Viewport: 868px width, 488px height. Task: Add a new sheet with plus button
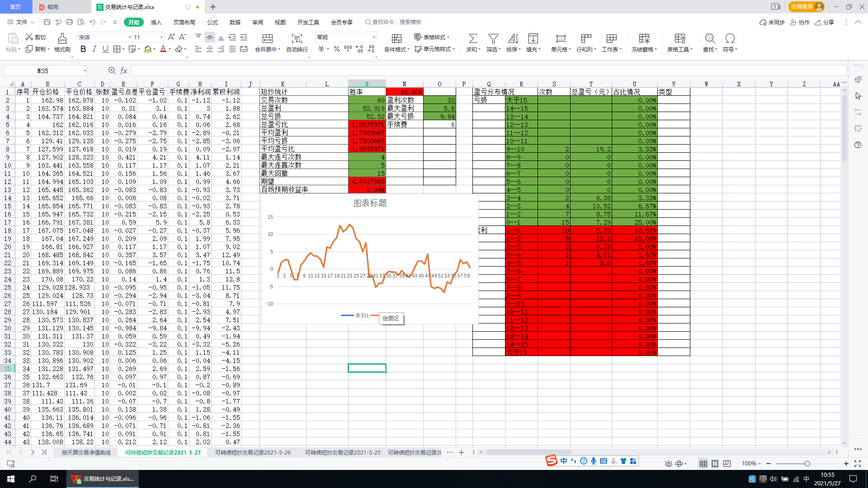point(461,452)
